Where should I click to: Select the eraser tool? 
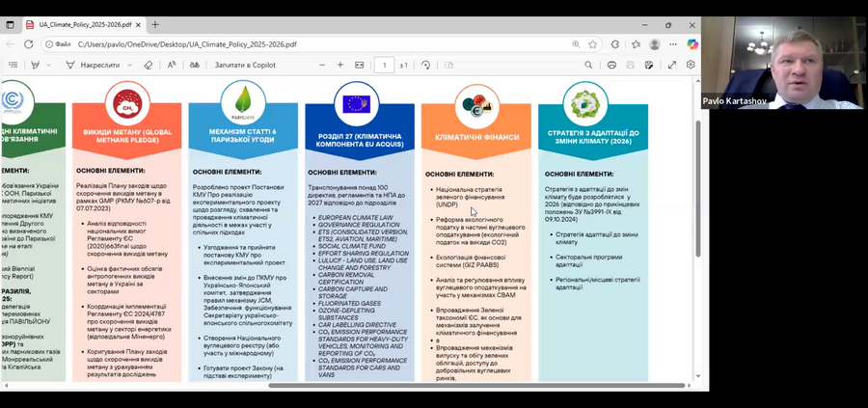pyautogui.click(x=148, y=65)
